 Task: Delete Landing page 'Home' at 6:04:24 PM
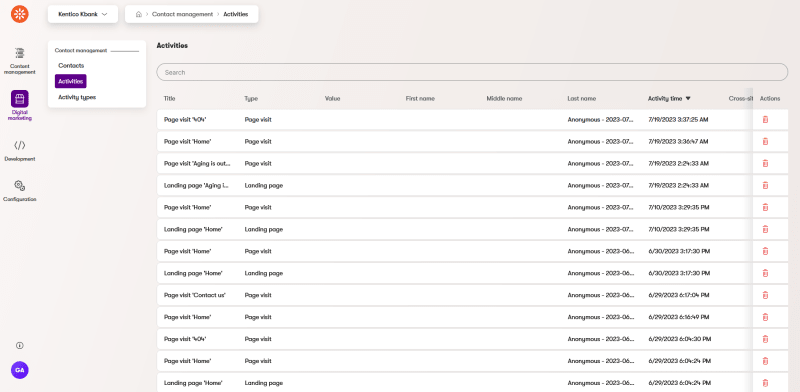tap(765, 383)
